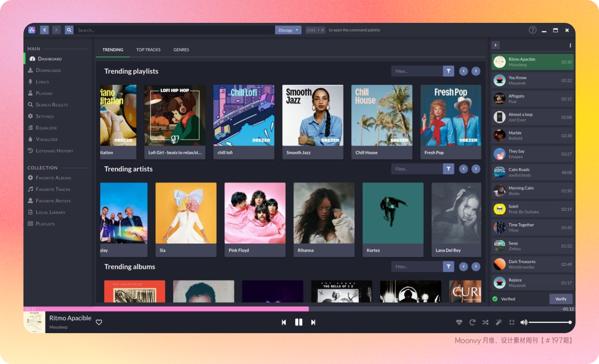This screenshot has height=364, width=599.
Task: Toggle shuffle playback
Action: (485, 322)
